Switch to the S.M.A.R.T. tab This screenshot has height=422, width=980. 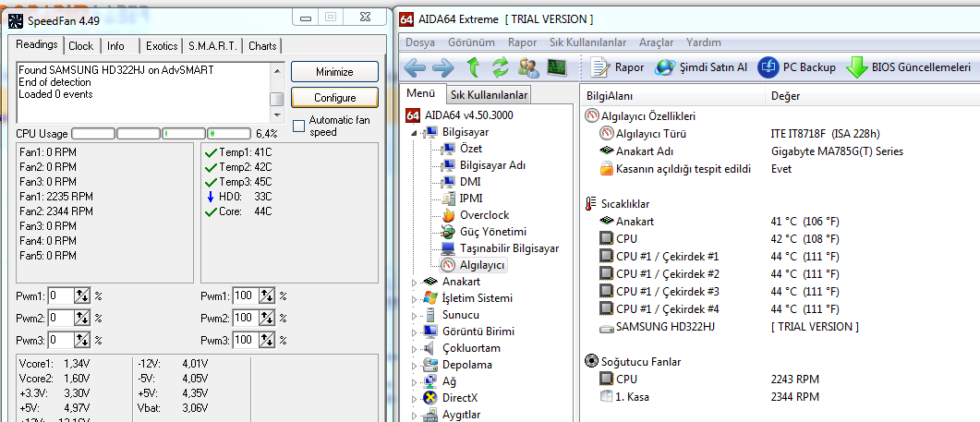pos(212,45)
